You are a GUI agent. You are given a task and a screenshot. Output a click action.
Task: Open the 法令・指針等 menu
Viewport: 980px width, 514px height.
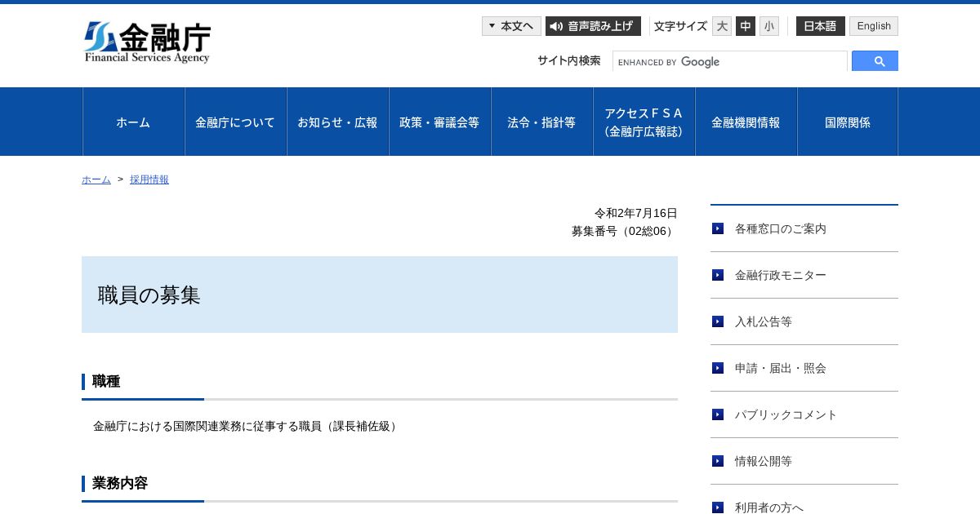point(542,122)
